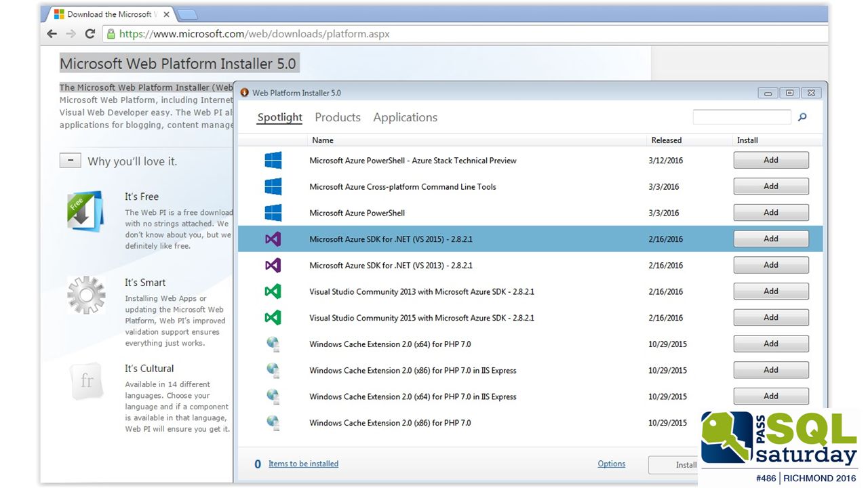Click Visual Studio icon for Azure SDK VS 2015
The width and height of the screenshot is (868, 488).
pos(273,239)
